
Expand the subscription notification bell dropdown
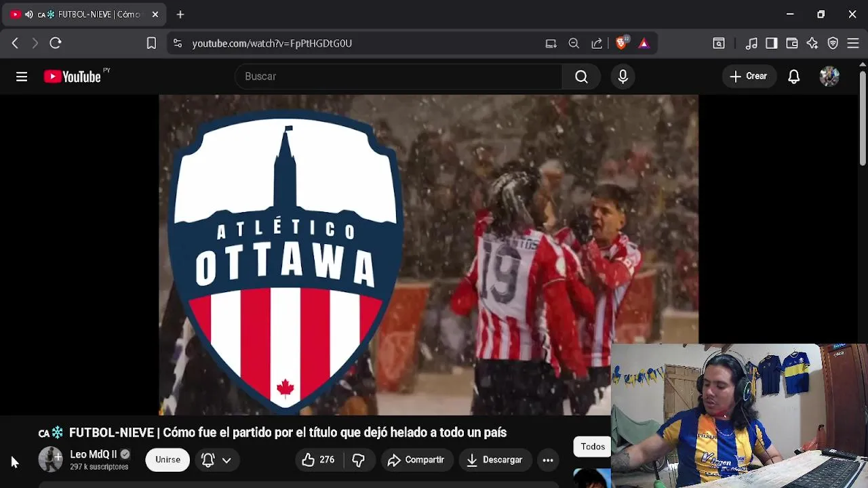[x=216, y=460]
